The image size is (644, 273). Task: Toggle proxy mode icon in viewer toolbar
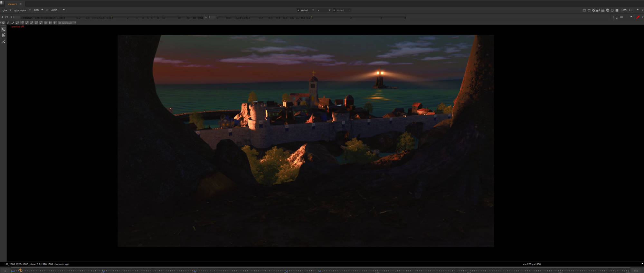coord(598,10)
